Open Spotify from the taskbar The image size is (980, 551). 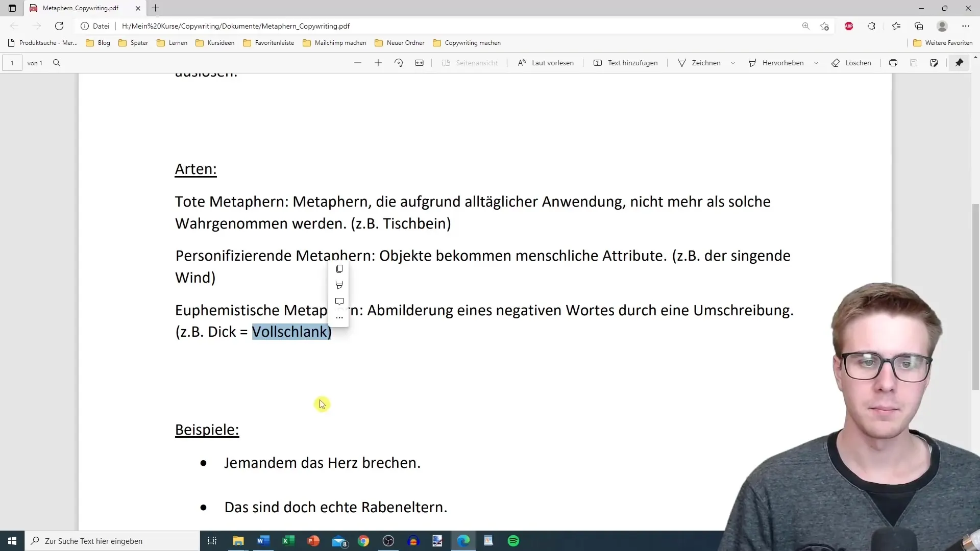coord(513,541)
